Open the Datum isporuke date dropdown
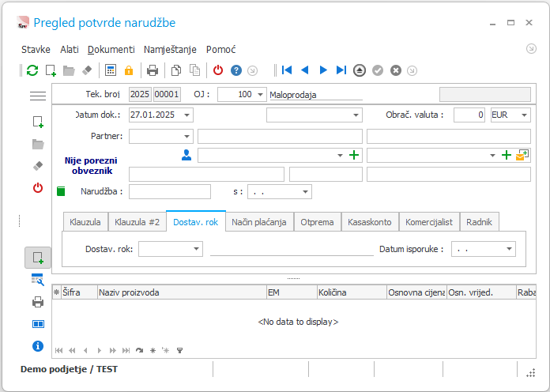Screen dimensions: 550x392 [510, 249]
